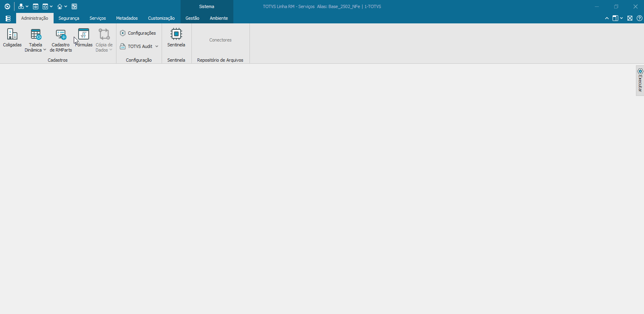Expand the Cópia de Dados dropdown arrow
This screenshot has height=314, width=644.
(x=111, y=50)
